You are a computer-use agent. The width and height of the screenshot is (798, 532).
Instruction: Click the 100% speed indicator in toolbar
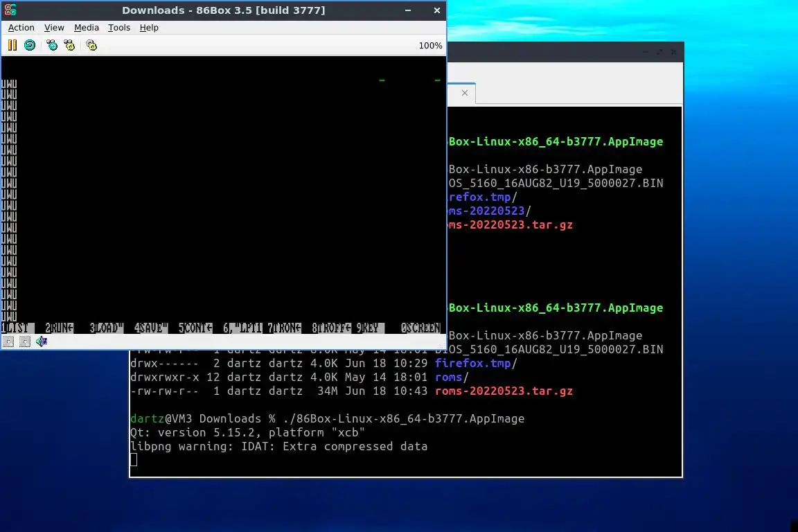point(430,46)
